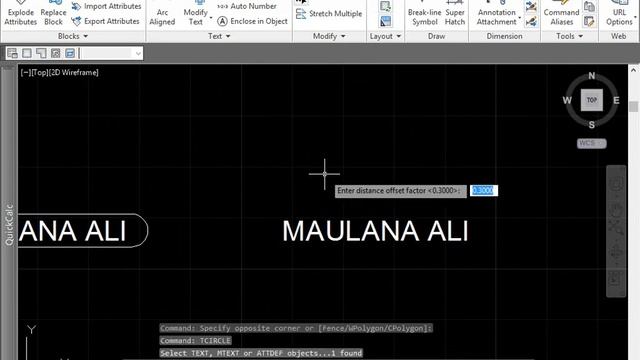Screen dimensions: 640x360
Task: Click the Auto Number icon
Action: (222, 7)
